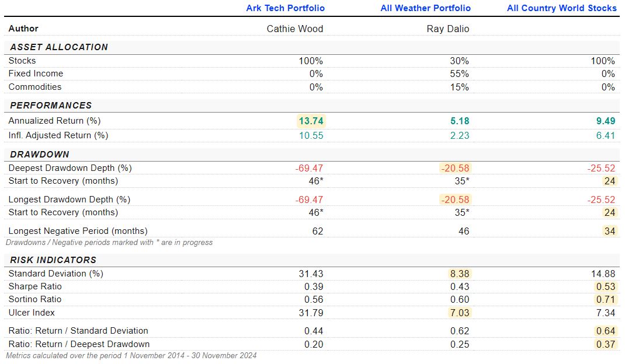Select Ark Tech's 62 months negative period
Viewport: 625px width, 364px height.
pyautogui.click(x=318, y=232)
